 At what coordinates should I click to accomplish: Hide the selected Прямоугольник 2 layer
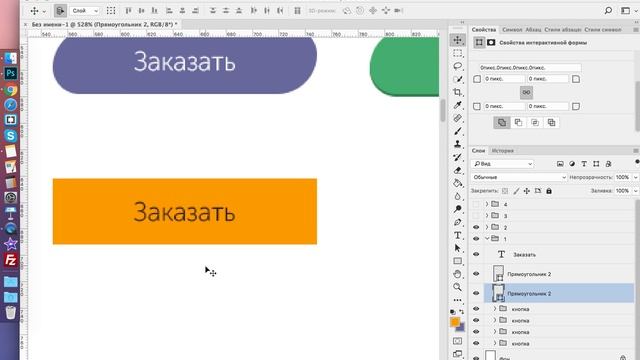click(476, 293)
